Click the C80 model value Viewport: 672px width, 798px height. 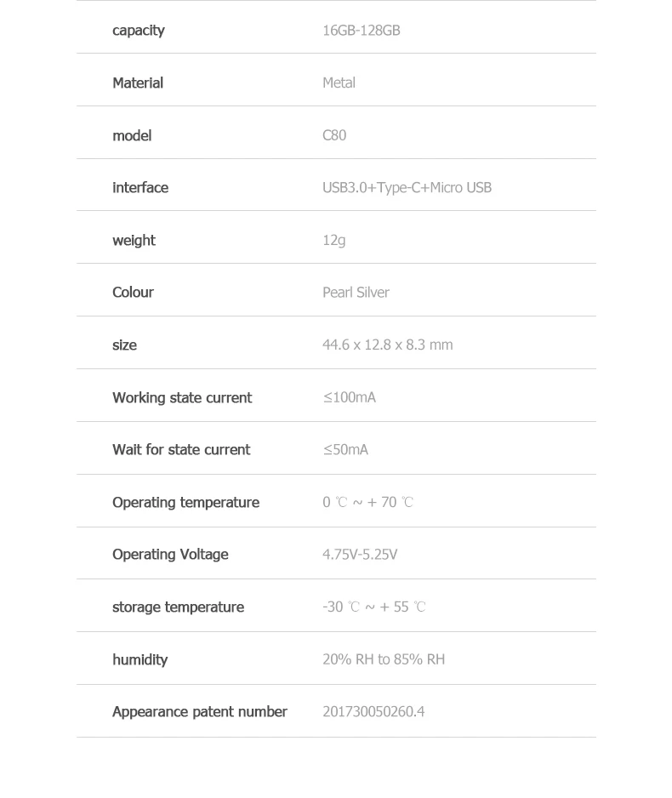334,135
